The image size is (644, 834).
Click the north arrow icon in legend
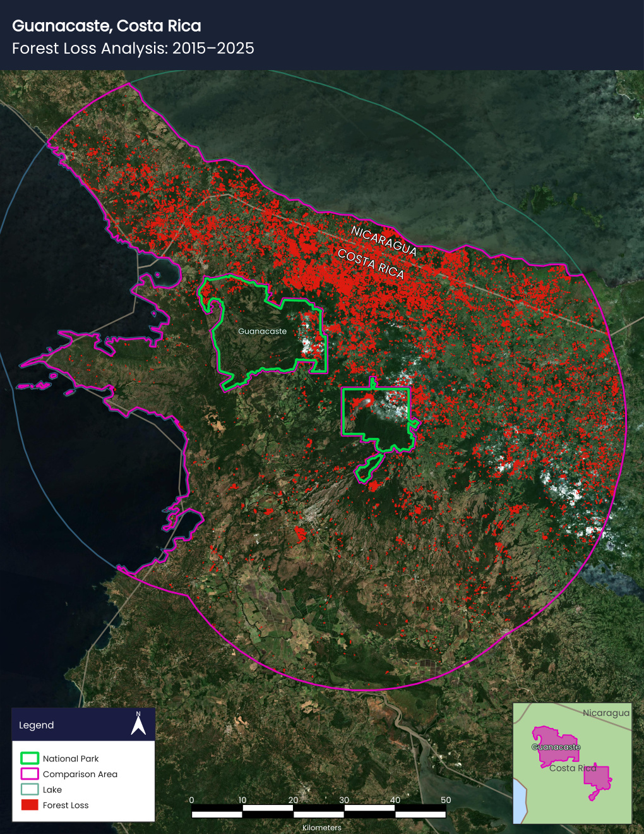coord(138,723)
